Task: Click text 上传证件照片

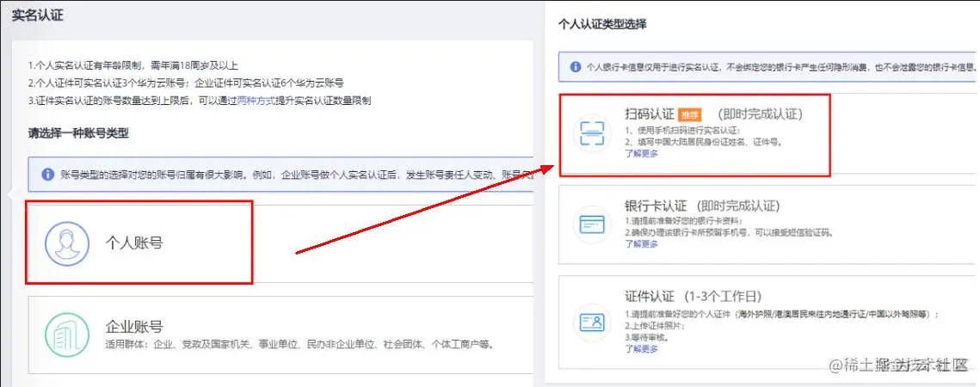Action: coord(655,326)
